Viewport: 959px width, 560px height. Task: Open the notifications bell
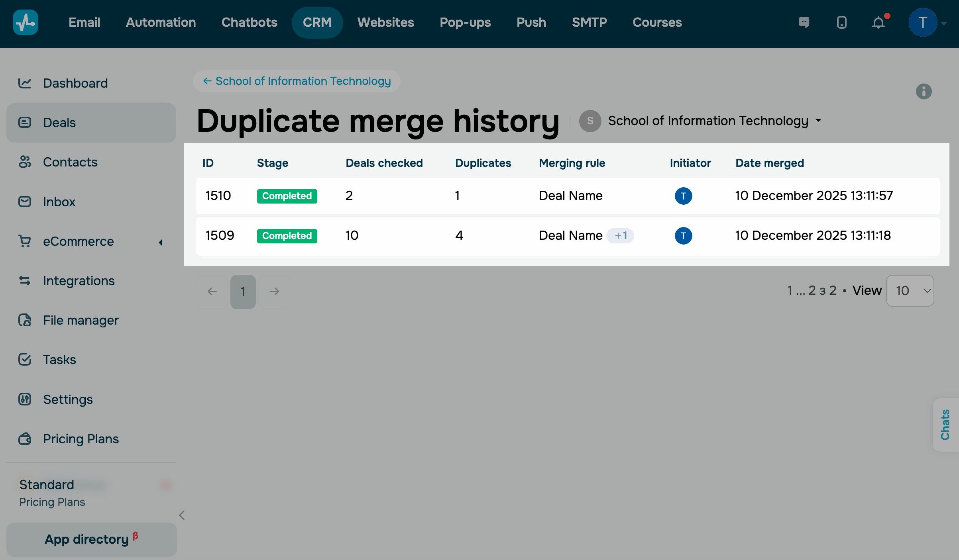point(878,22)
